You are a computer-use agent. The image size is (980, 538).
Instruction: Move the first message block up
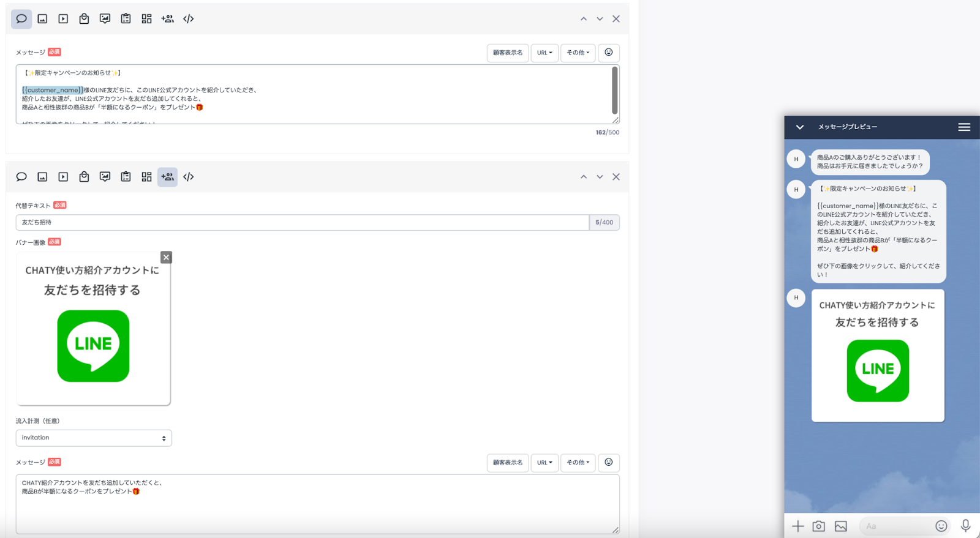point(584,19)
